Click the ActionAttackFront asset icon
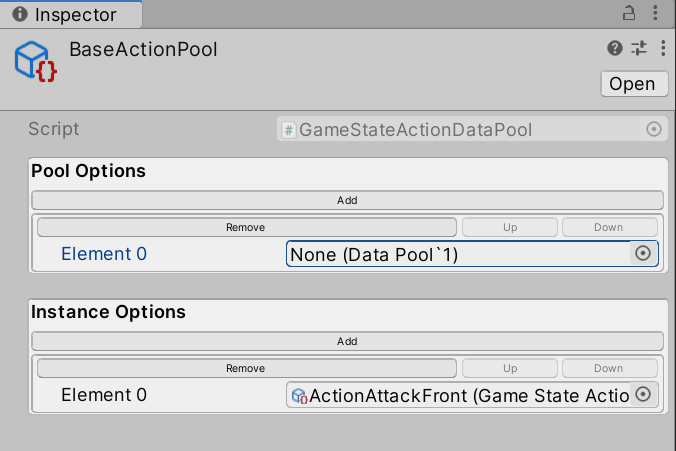The width and height of the screenshot is (676, 451). [x=298, y=396]
